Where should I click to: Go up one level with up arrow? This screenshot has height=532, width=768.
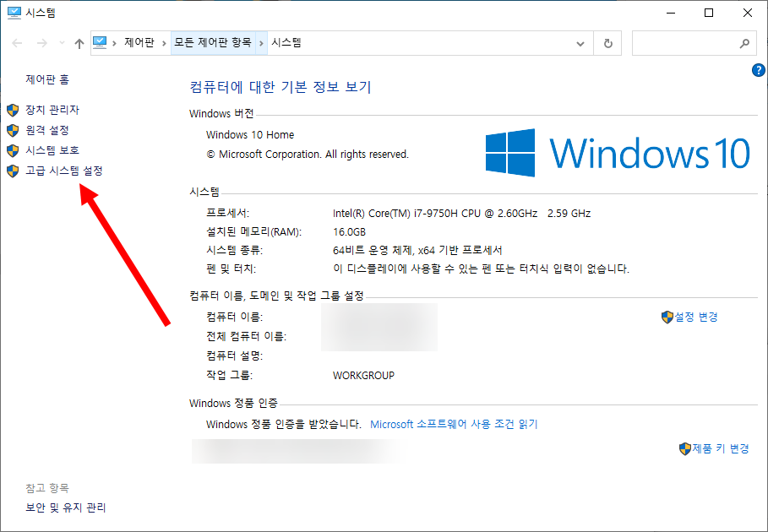click(79, 43)
